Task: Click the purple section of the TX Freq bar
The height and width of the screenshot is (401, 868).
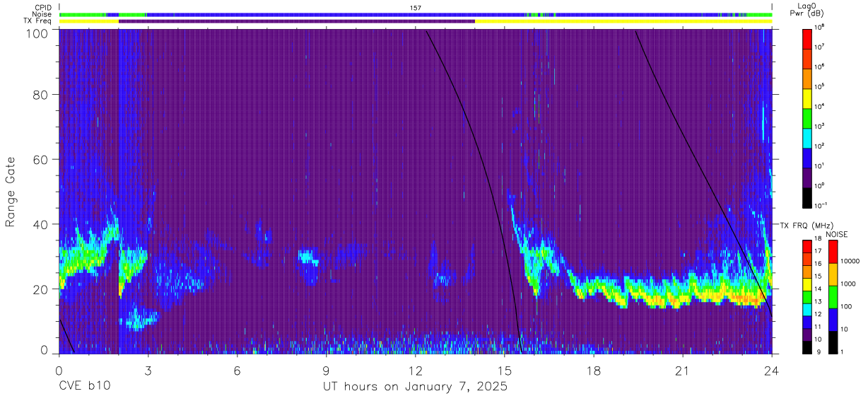Action: pyautogui.click(x=297, y=21)
